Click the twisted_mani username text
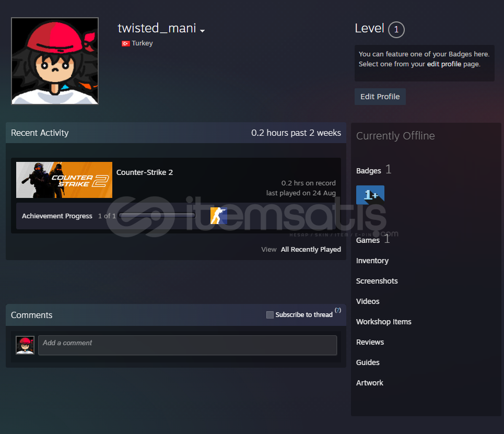This screenshot has height=434, width=504. pos(157,28)
